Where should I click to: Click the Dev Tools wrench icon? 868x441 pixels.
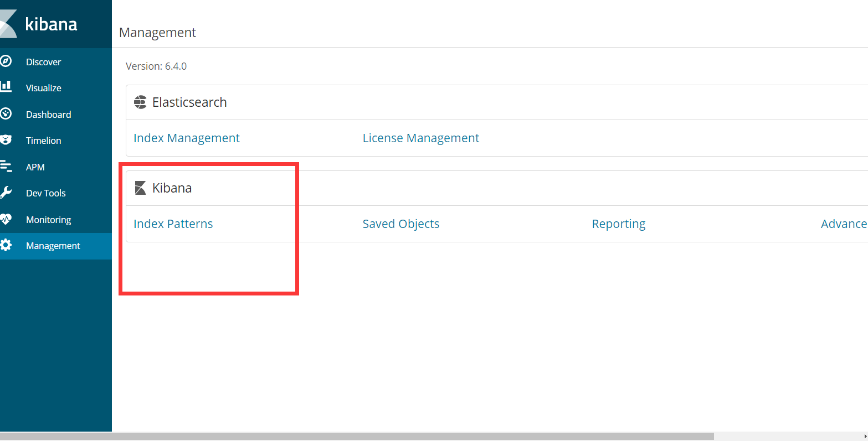tap(6, 193)
